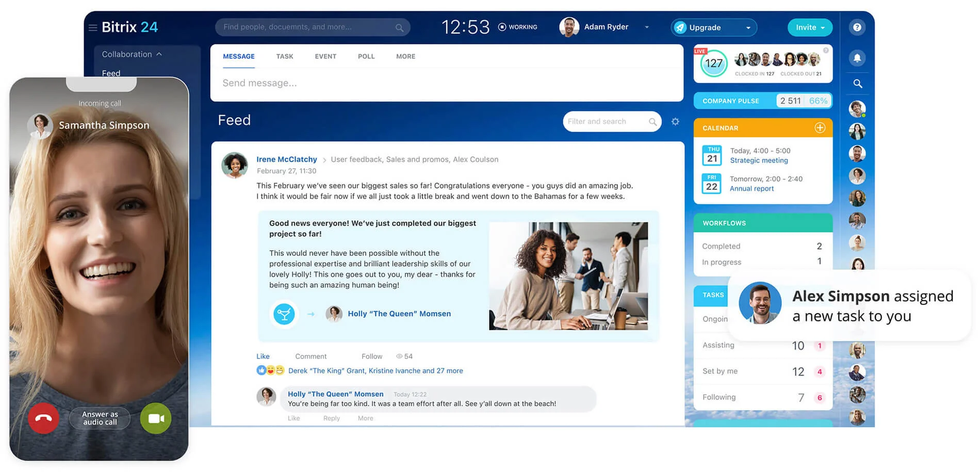Click Alex Simpson's avatar in the notification

click(x=760, y=303)
